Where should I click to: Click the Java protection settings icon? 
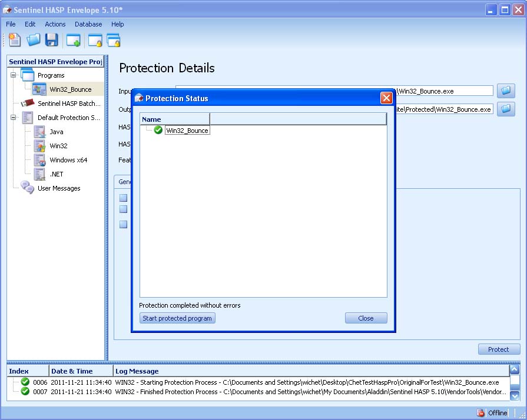click(39, 132)
